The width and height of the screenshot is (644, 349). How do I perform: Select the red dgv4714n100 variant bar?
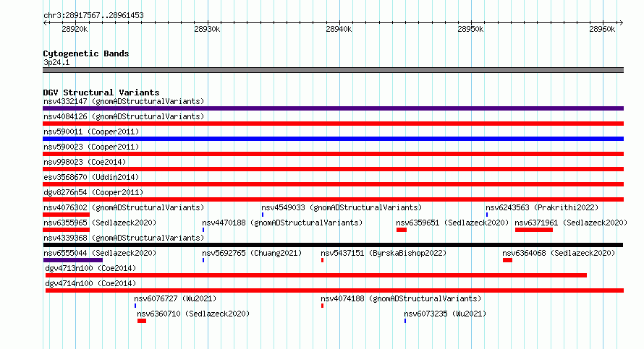click(334, 290)
